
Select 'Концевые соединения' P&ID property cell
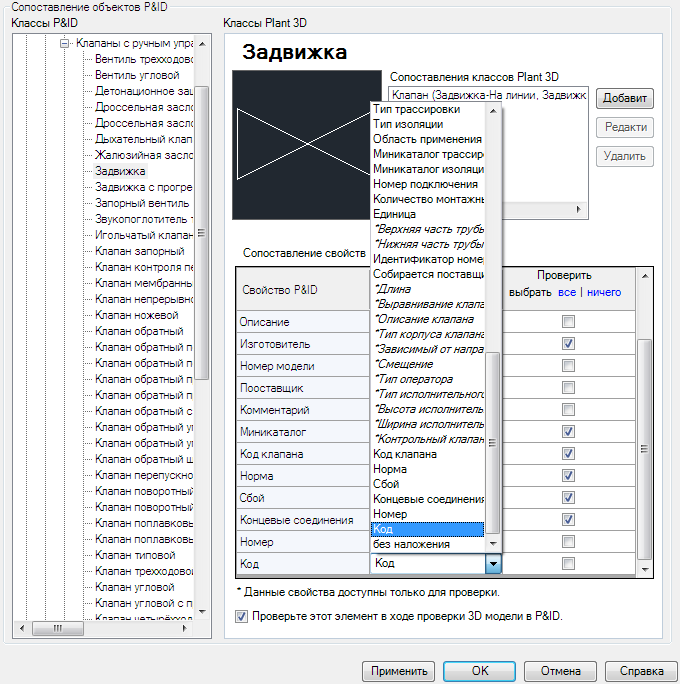(x=303, y=520)
